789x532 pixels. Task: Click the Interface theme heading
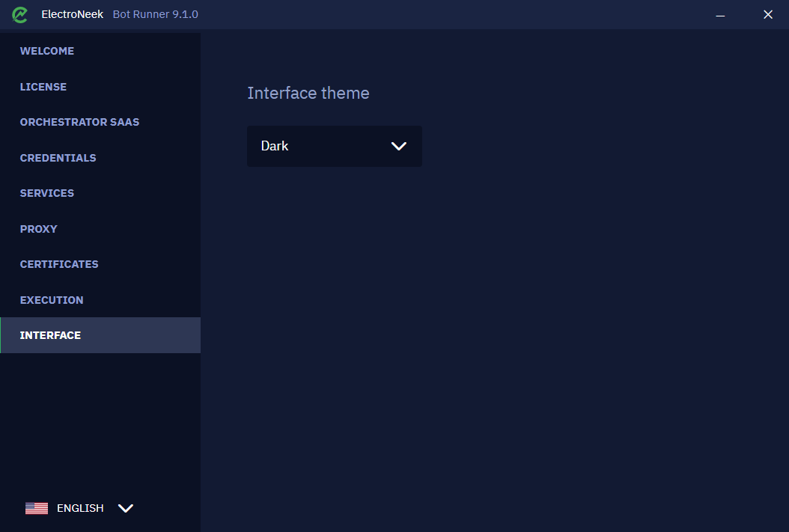pos(308,93)
